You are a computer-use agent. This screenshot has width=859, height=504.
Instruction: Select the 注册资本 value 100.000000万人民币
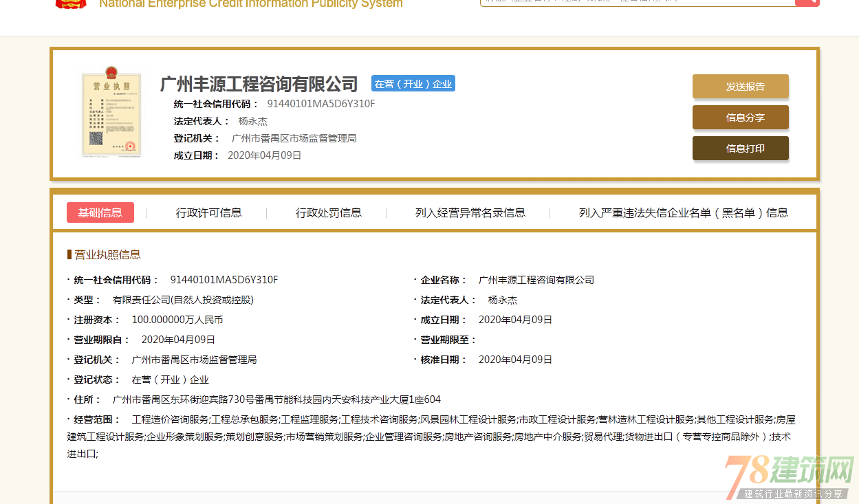tap(177, 320)
